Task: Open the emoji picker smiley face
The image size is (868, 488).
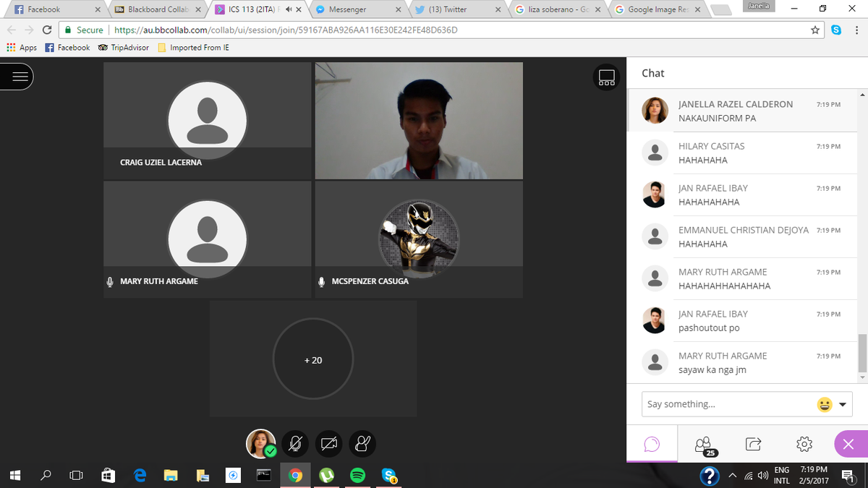Action: coord(824,405)
